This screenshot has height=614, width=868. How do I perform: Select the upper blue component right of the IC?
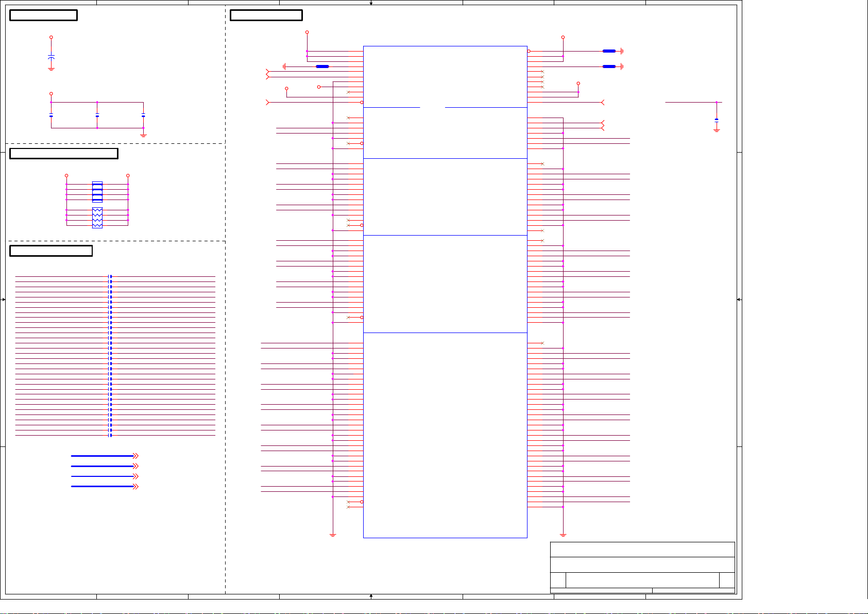pos(609,51)
